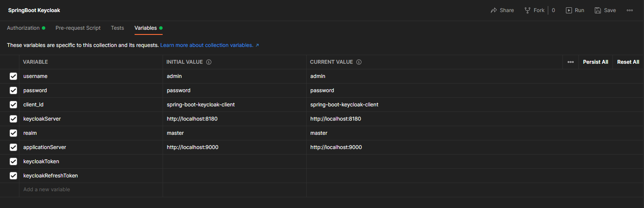Toggle the keycloakToken variable checkbox
This screenshot has height=208, width=644.
tap(13, 161)
